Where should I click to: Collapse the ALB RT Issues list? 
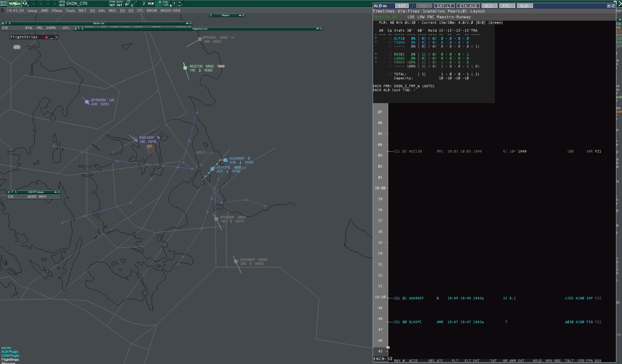tap(55, 192)
